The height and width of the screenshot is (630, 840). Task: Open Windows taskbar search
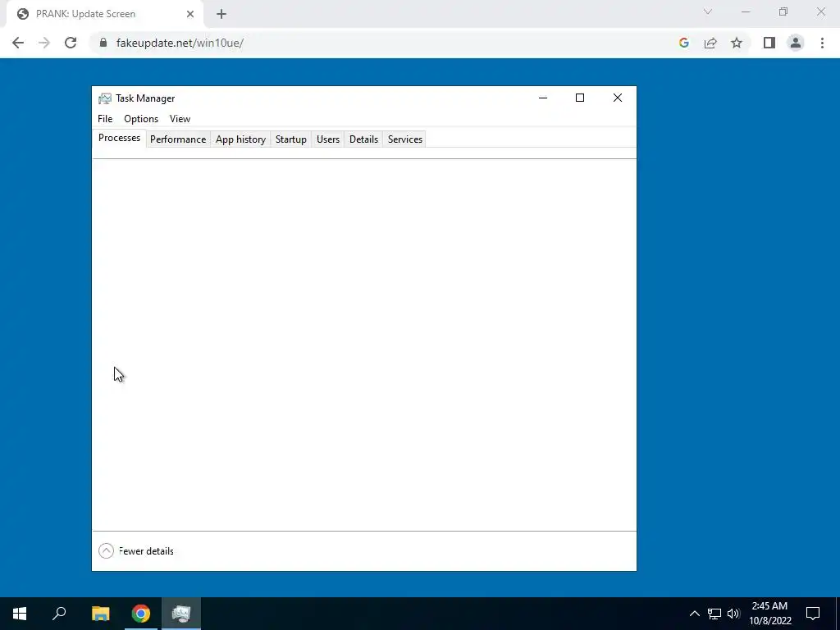tap(59, 614)
